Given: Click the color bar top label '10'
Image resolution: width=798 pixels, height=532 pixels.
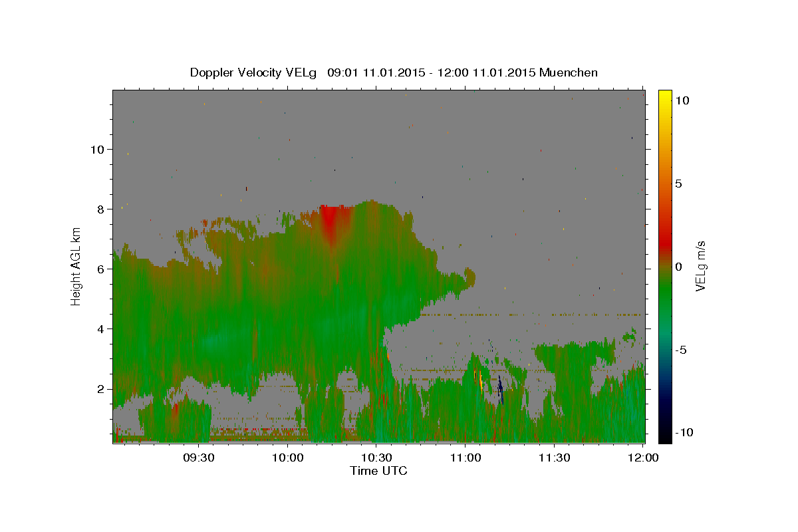Looking at the screenshot, I should (x=682, y=100).
